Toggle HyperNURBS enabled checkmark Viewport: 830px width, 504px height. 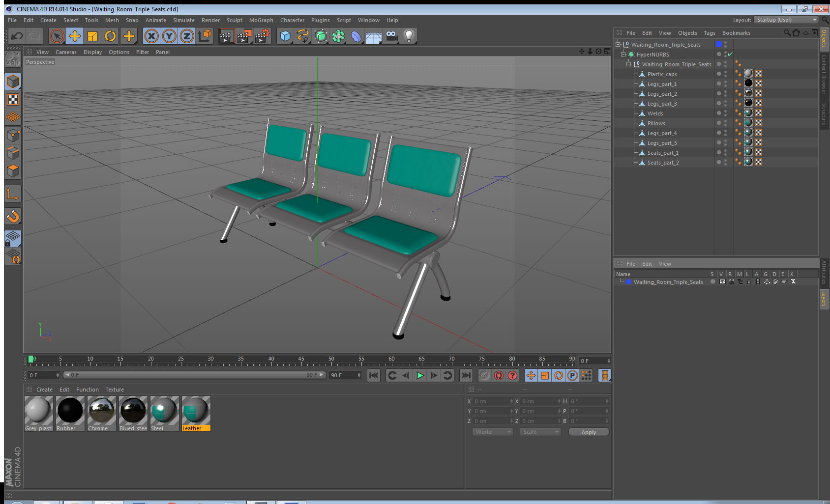(730, 54)
